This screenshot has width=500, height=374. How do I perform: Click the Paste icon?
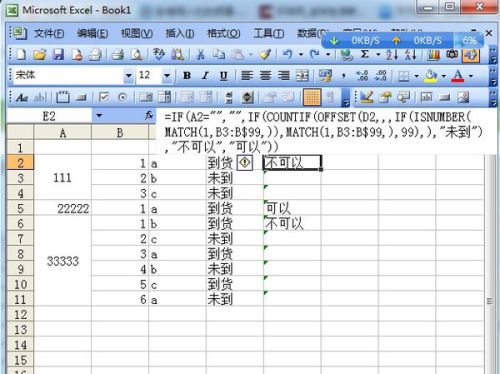[x=238, y=54]
